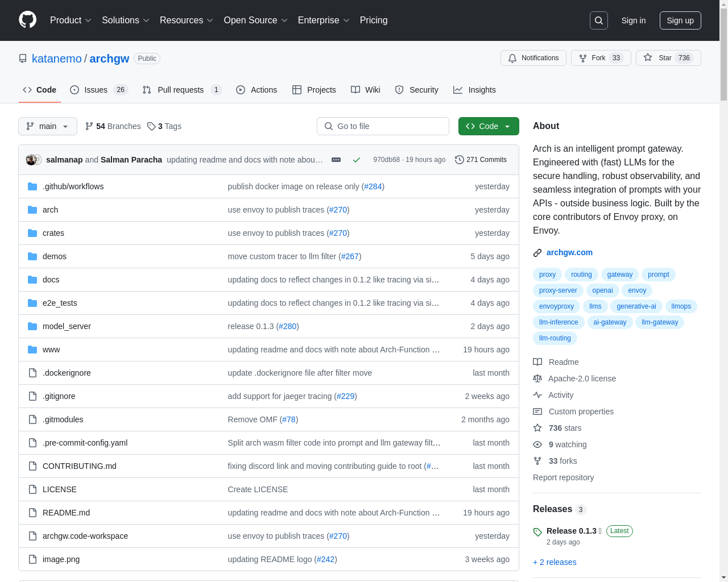Open README.md file
Screen dimensions: 728x582
pos(66,513)
